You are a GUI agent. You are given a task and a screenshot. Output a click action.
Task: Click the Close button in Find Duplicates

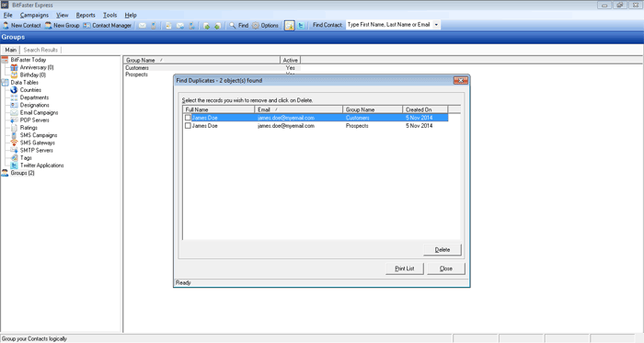(x=446, y=269)
